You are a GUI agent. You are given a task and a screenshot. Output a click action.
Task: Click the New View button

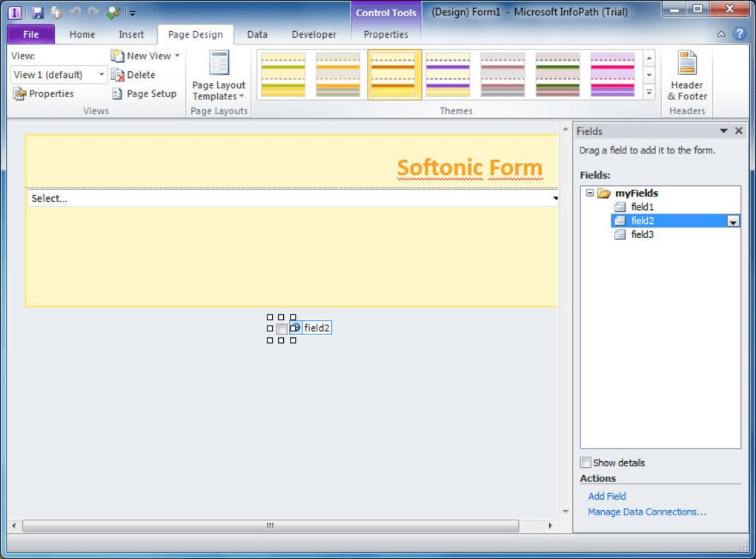click(141, 56)
